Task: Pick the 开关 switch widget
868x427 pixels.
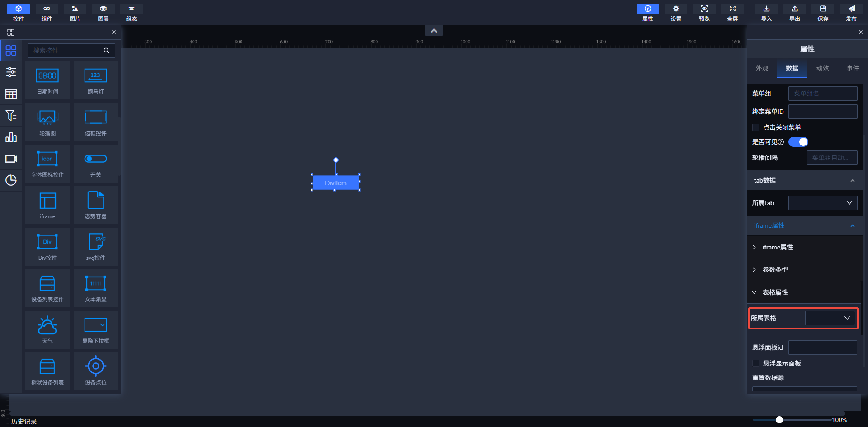Action: 95,164
